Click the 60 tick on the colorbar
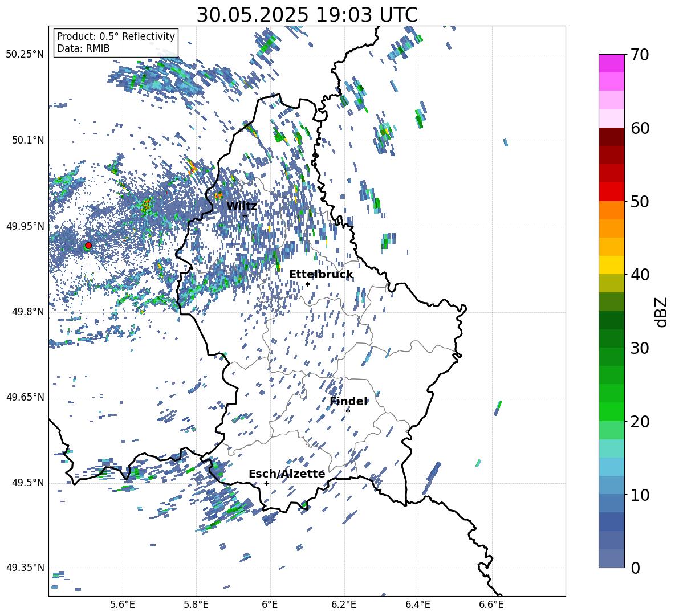This screenshot has height=616, width=675. (x=640, y=128)
